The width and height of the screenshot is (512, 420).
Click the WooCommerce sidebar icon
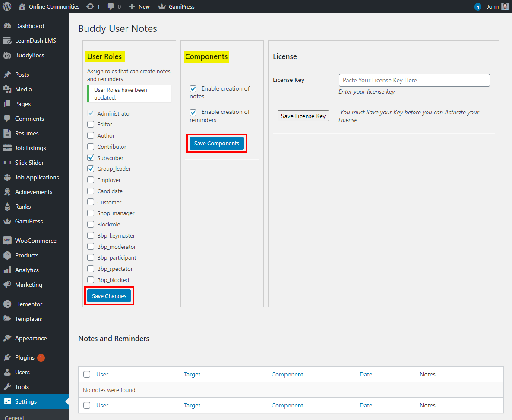(7, 241)
